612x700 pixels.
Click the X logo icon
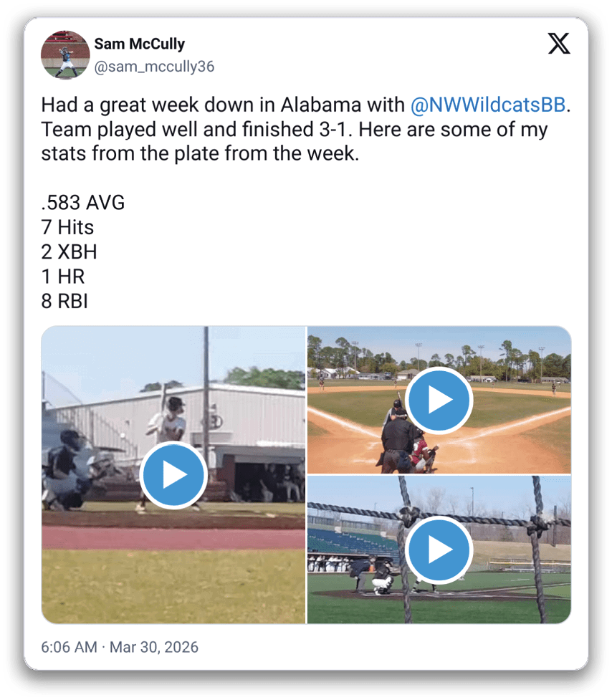pos(559,44)
